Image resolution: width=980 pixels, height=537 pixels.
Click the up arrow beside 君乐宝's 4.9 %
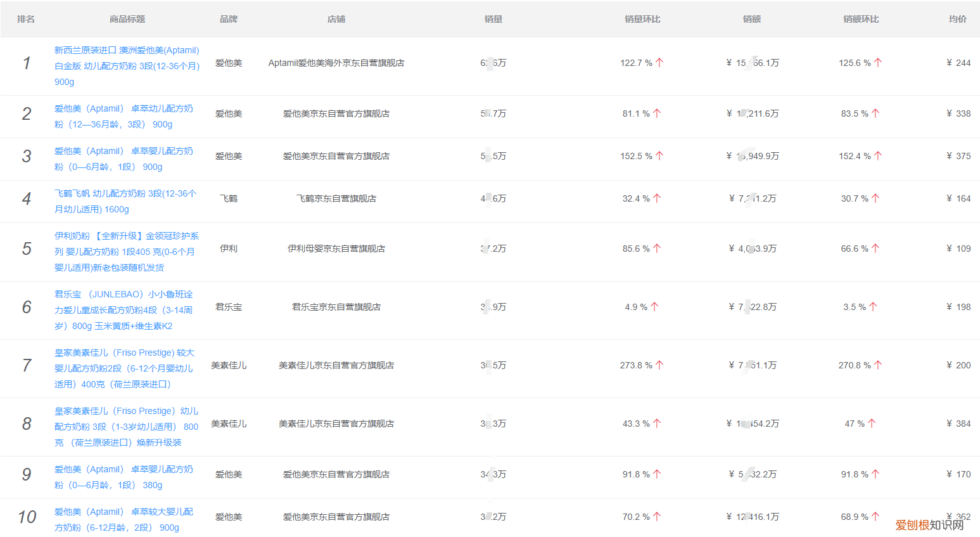(x=656, y=307)
